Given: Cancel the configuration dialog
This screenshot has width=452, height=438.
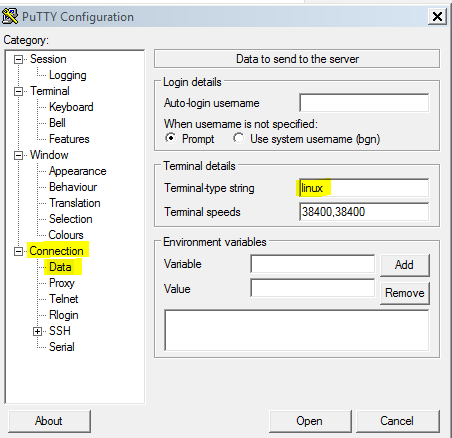Looking at the screenshot, I should point(397,421).
